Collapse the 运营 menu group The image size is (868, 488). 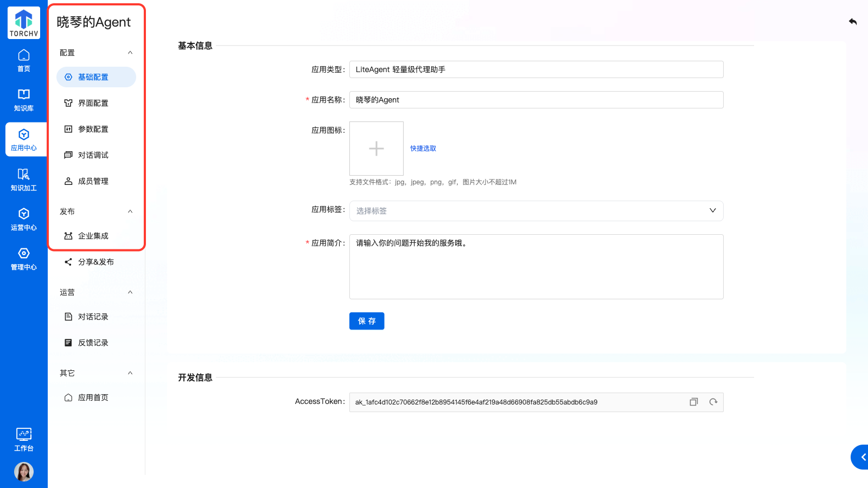click(130, 292)
